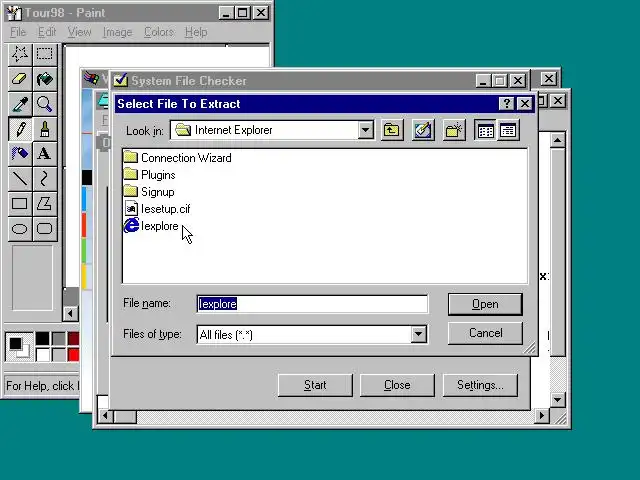Open the Help menu in Paint
Image resolution: width=640 pixels, height=480 pixels.
[196, 32]
